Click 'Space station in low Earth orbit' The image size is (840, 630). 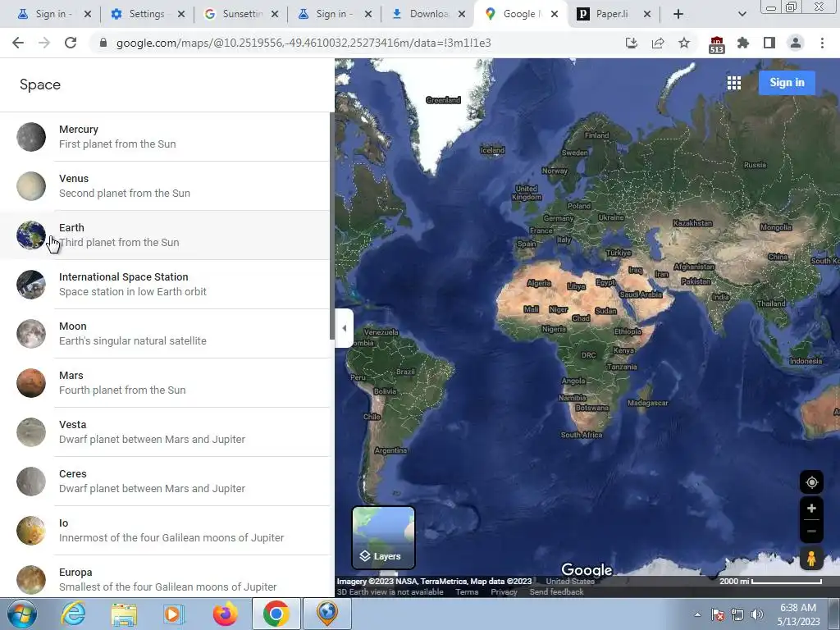tap(132, 291)
